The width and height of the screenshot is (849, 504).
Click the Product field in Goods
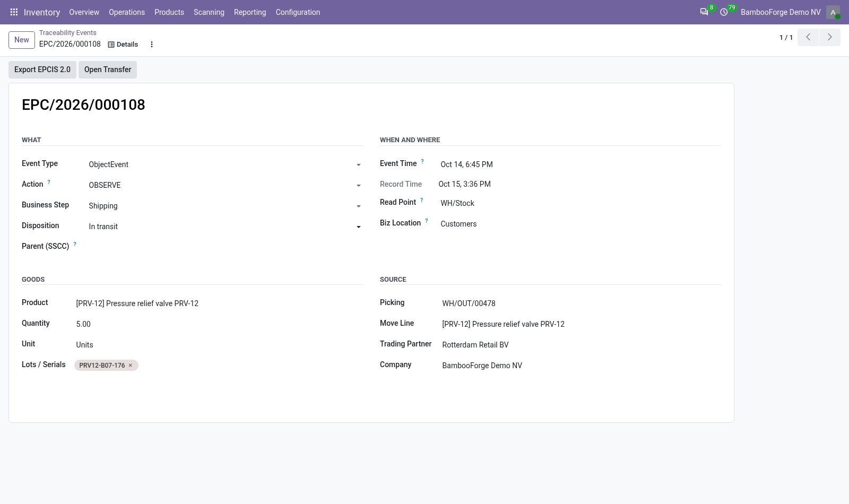click(x=219, y=303)
